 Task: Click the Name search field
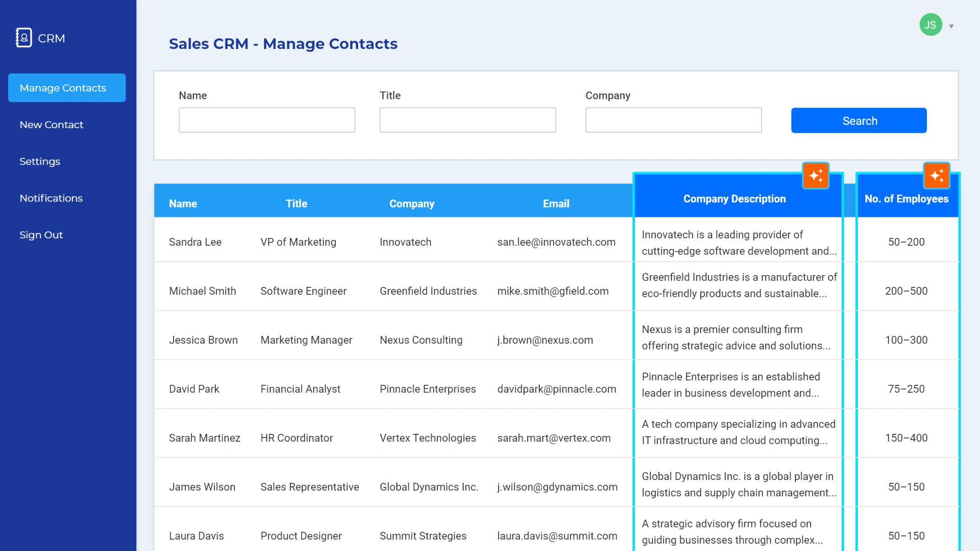[x=267, y=120]
